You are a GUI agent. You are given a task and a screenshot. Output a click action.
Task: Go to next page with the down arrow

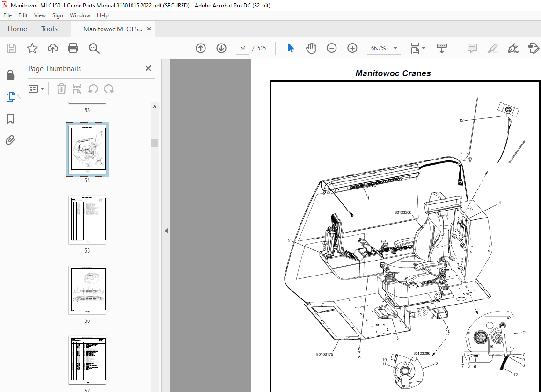pyautogui.click(x=221, y=48)
